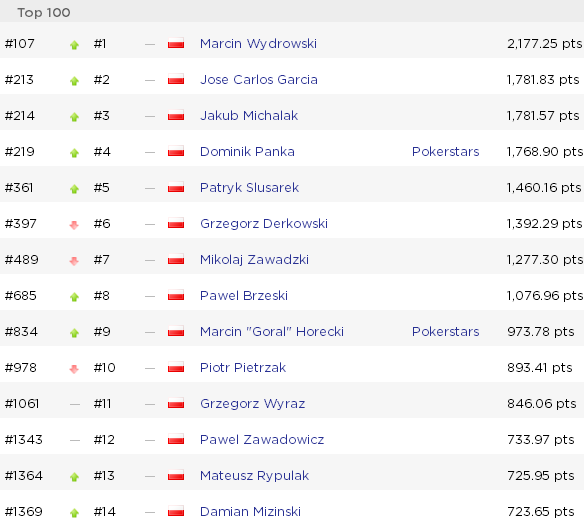
Task: Click global rank #1343 cell
Action: [23, 440]
